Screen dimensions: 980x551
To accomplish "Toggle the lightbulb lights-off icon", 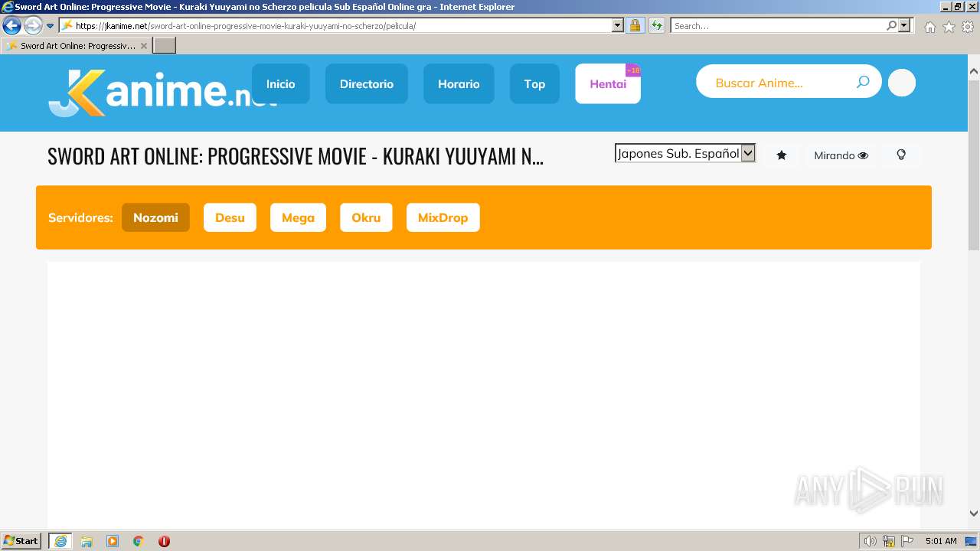I will pos(901,155).
